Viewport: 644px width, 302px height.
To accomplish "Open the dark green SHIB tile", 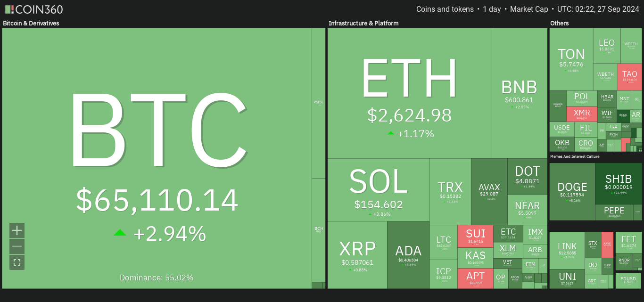I will pyautogui.click(x=619, y=184).
